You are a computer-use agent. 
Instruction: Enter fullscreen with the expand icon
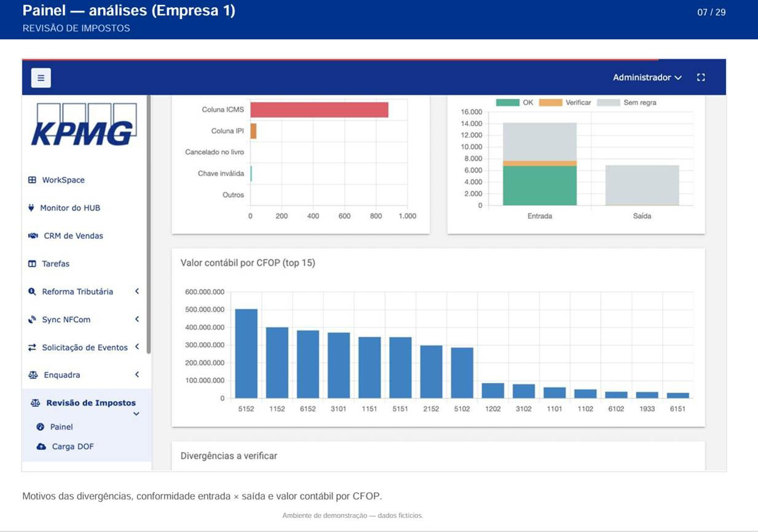tap(701, 77)
